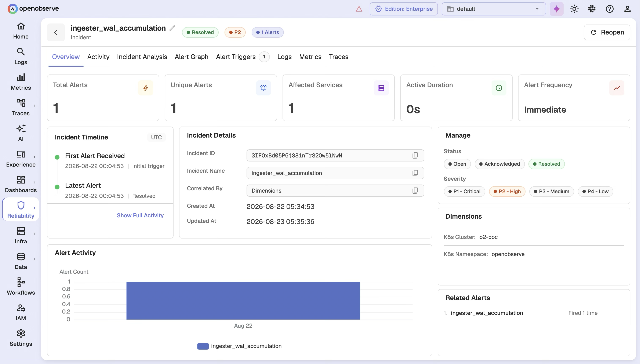This screenshot has width=640, height=364.
Task: Open IAM in sidebar
Action: tap(21, 312)
